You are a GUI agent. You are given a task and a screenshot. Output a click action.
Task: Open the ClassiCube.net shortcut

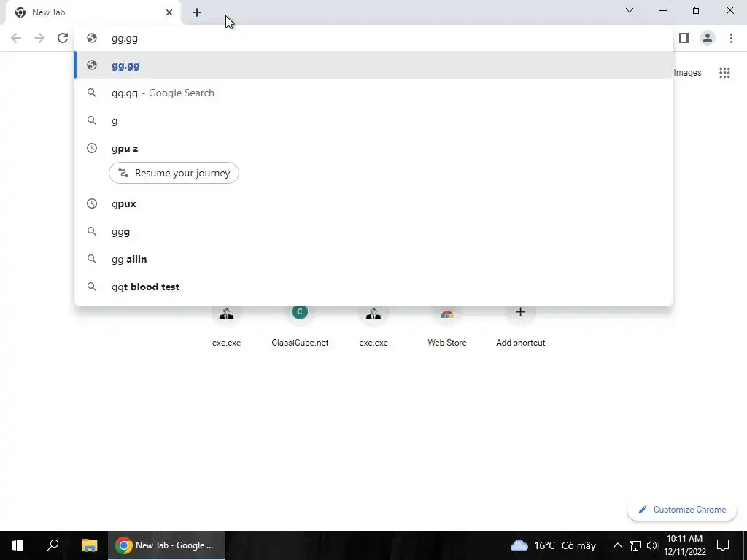click(x=300, y=326)
